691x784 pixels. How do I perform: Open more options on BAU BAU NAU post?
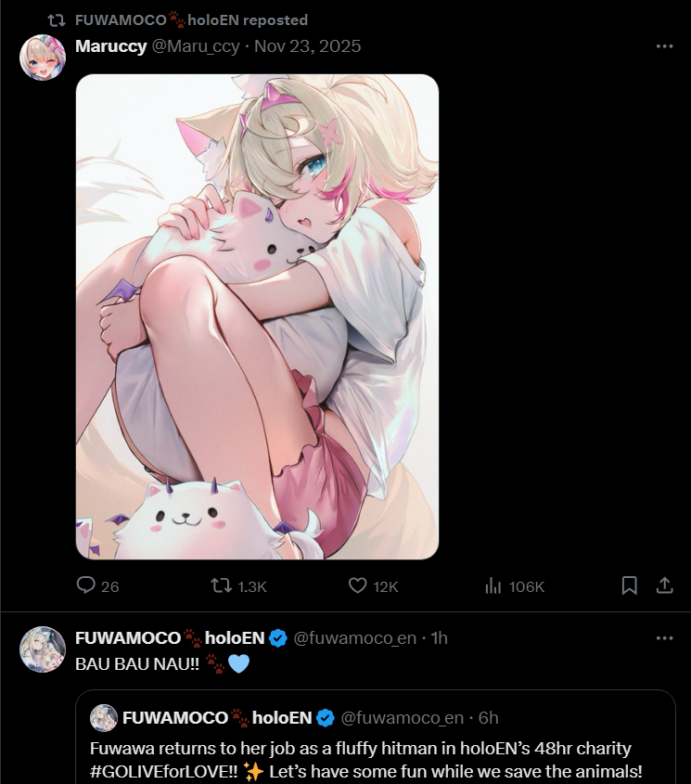tap(664, 638)
